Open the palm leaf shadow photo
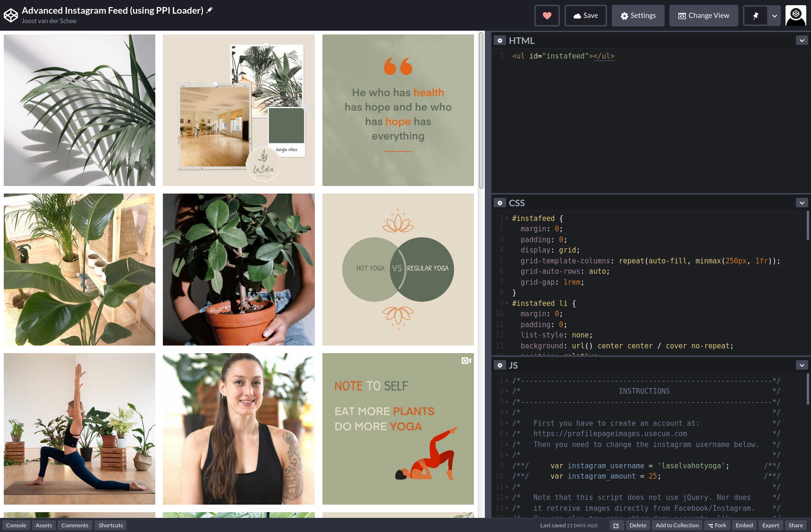The width and height of the screenshot is (811, 532). [79, 110]
